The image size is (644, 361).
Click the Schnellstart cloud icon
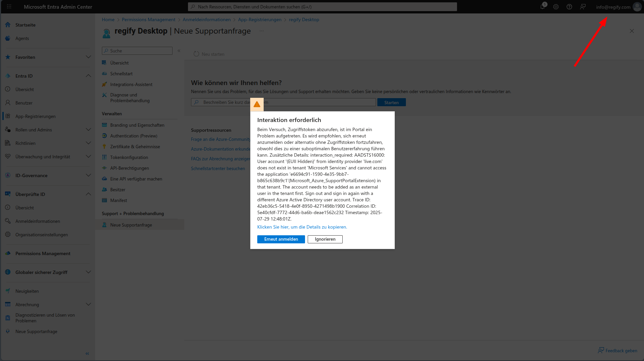pos(104,74)
